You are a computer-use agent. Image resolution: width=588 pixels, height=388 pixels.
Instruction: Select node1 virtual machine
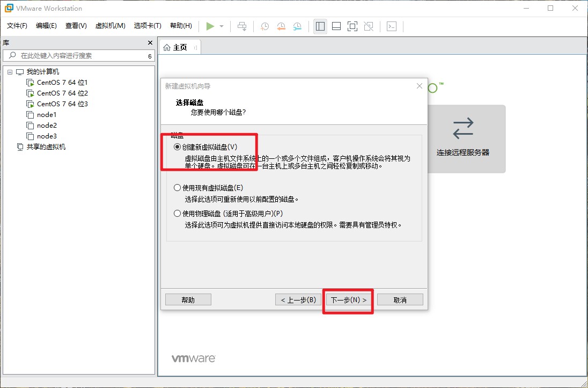point(41,115)
